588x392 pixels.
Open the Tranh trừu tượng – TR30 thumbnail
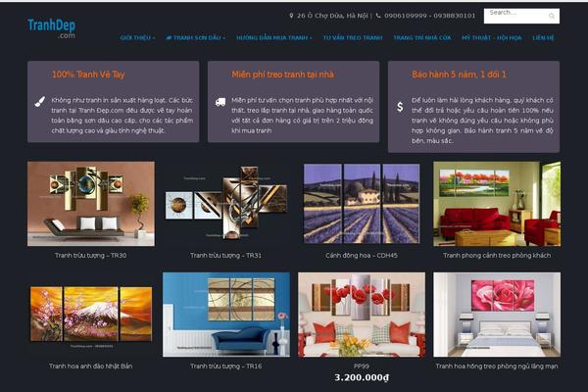click(x=91, y=204)
